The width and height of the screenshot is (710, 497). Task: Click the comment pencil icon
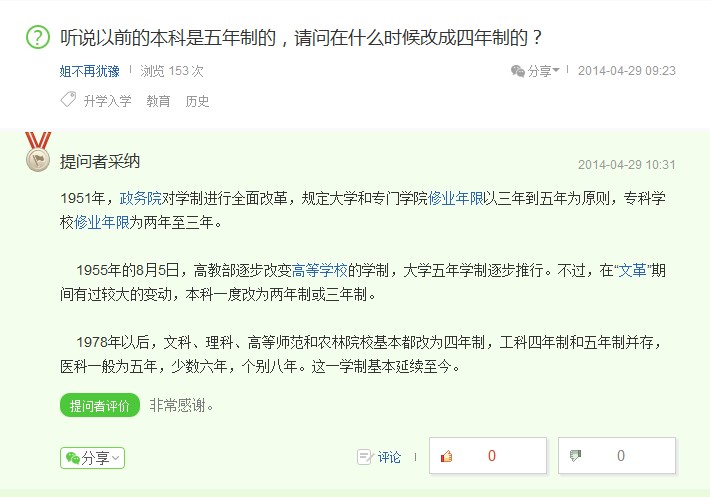pos(365,457)
